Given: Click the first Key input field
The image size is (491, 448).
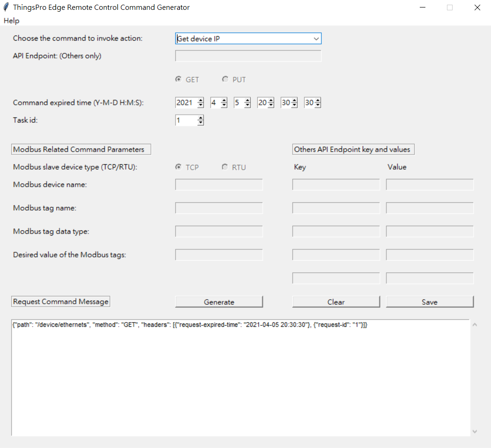Looking at the screenshot, I should click(336, 184).
